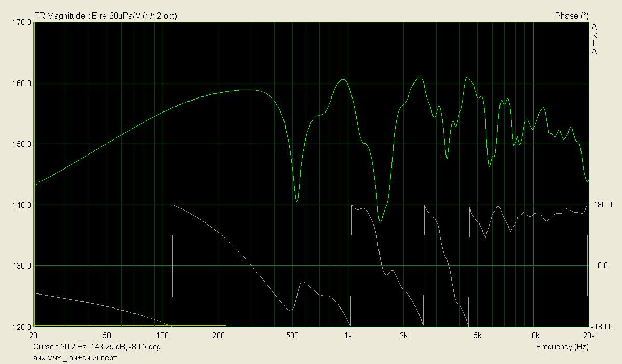Click the 0.0 phase axis label
The height and width of the screenshot is (364, 622).
coord(602,266)
